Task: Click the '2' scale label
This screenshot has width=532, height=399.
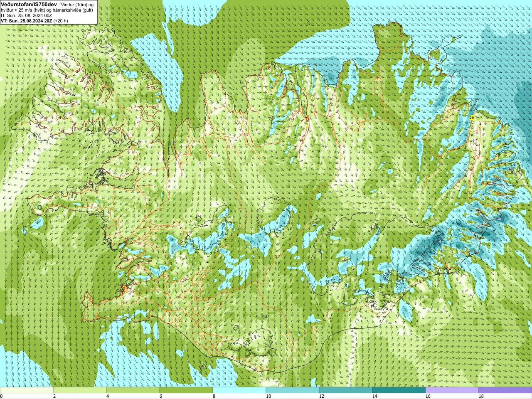Action: click(54, 396)
